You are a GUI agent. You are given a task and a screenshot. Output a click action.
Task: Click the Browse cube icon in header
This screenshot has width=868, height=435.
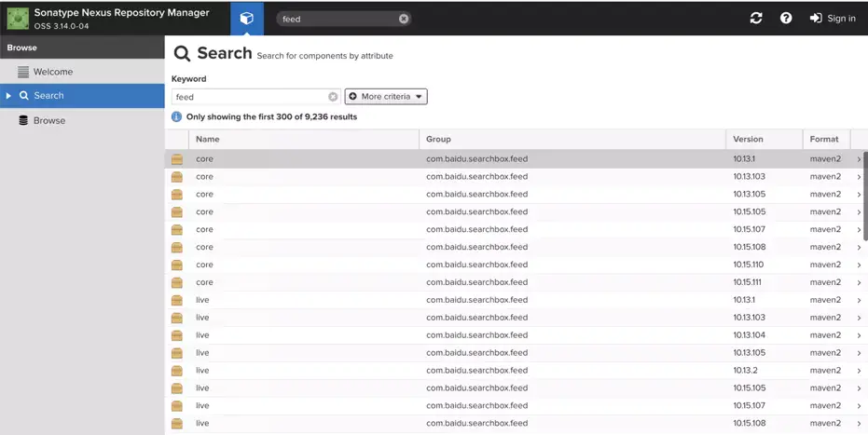pos(246,19)
